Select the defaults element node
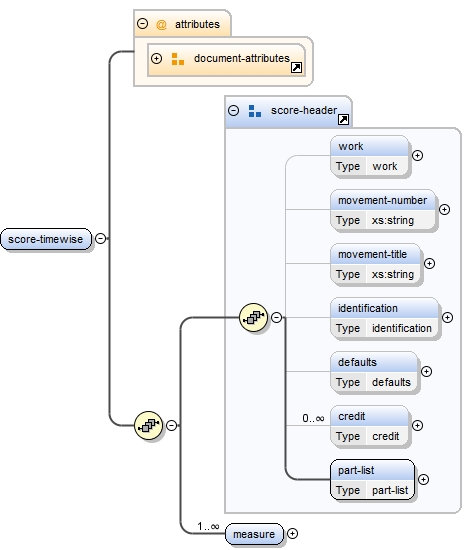Screen dimensions: 468x550 point(374,372)
